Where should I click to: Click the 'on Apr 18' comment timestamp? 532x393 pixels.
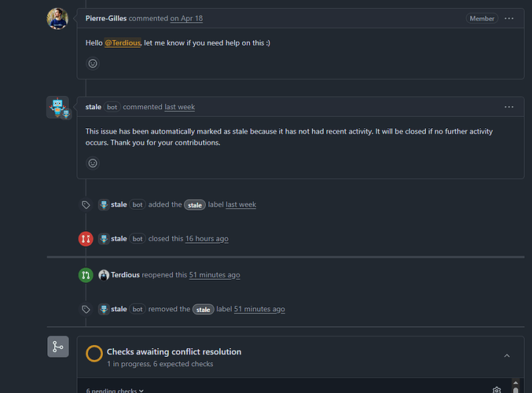(185, 18)
